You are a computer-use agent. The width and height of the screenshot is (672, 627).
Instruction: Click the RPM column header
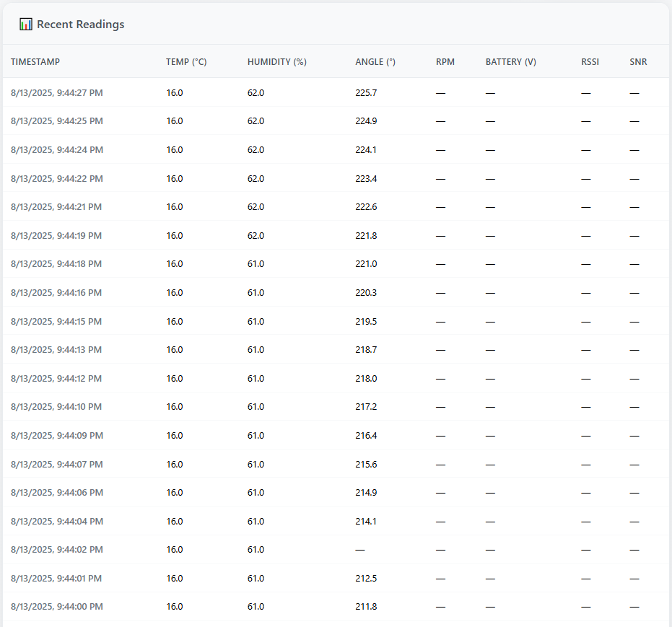(x=445, y=62)
